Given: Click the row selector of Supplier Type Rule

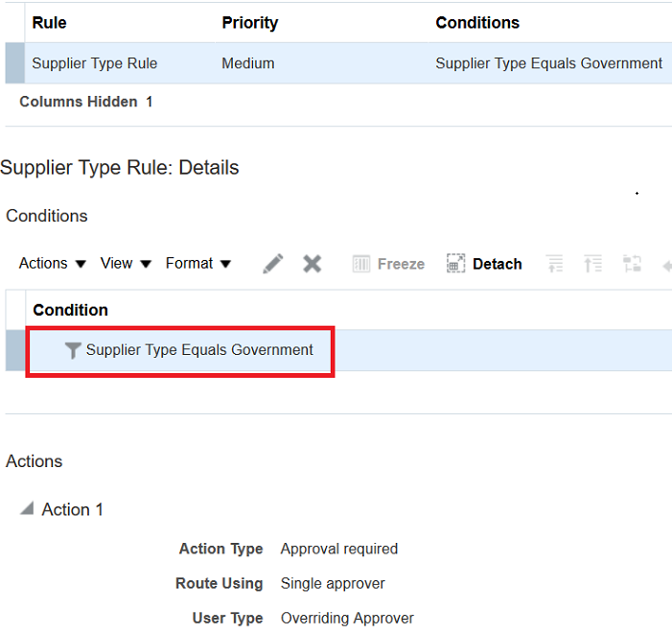Looking at the screenshot, I should point(15,63).
